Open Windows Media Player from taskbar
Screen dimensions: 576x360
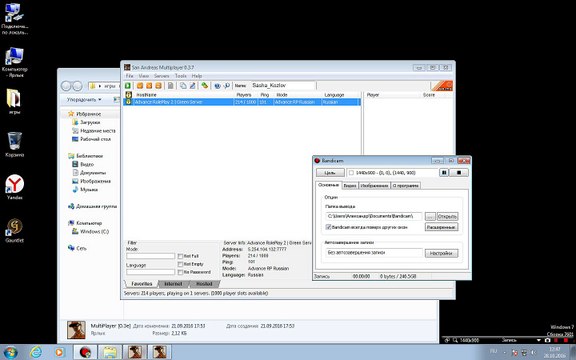[59, 353]
